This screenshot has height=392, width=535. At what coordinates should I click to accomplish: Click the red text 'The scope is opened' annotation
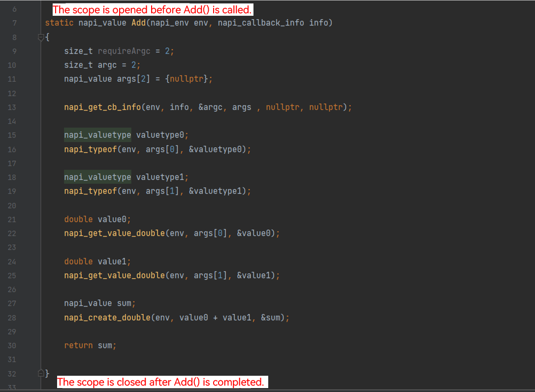click(x=153, y=9)
